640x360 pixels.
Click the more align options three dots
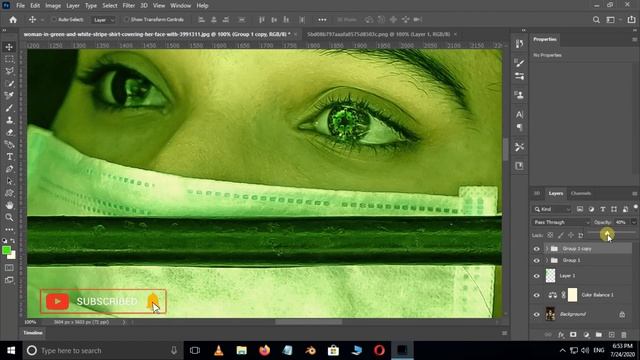click(322, 20)
